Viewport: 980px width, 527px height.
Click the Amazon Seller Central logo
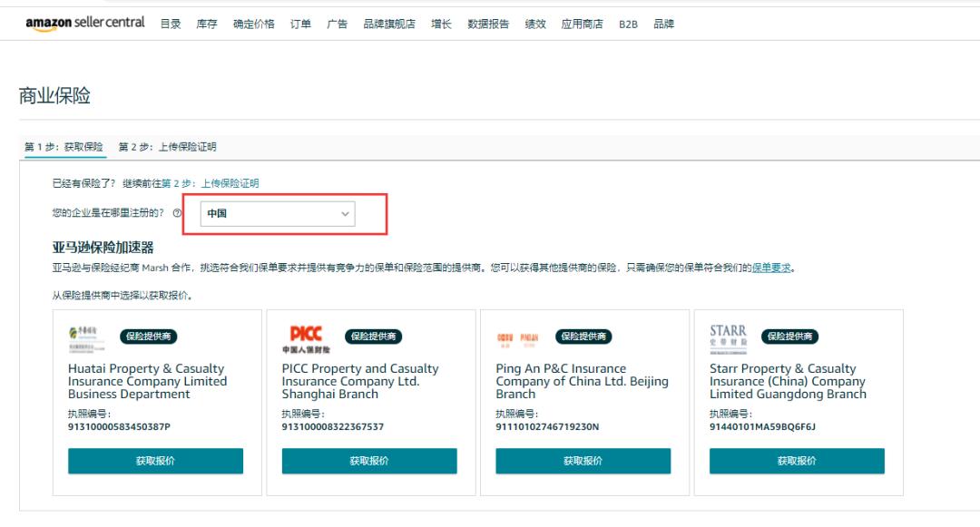pos(84,24)
